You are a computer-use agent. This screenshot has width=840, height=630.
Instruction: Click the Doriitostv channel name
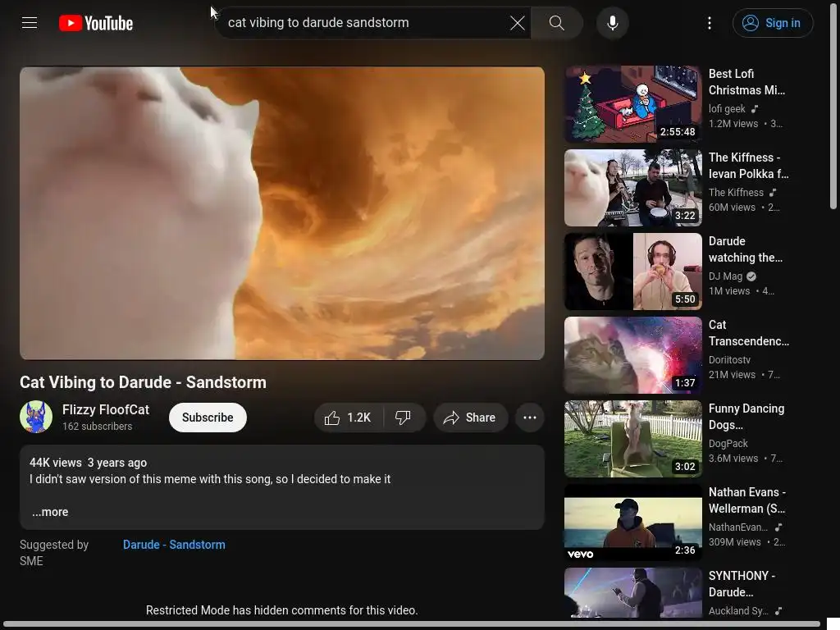[729, 359]
